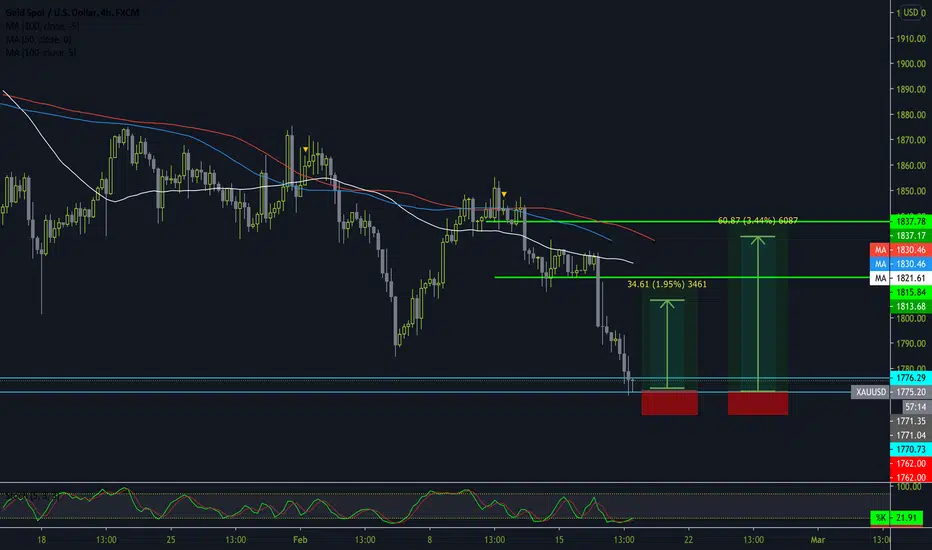
Task: Click the 1900.00 price scale tick
Action: pyautogui.click(x=911, y=64)
